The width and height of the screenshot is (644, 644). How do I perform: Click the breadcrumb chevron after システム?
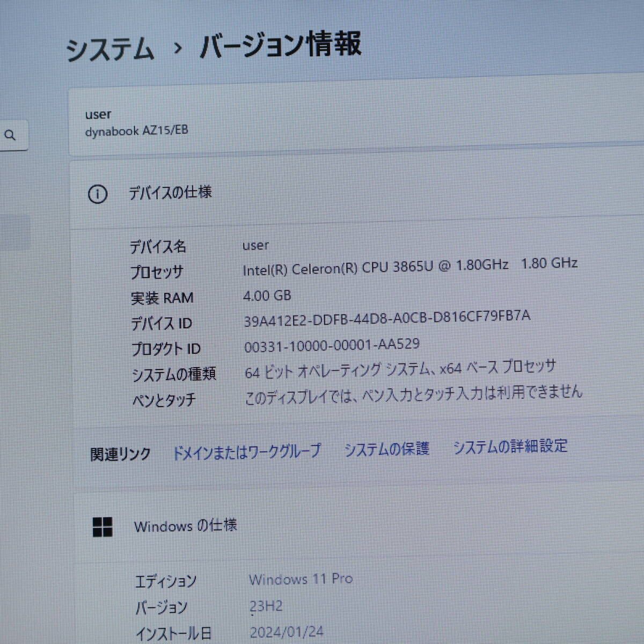[178, 49]
